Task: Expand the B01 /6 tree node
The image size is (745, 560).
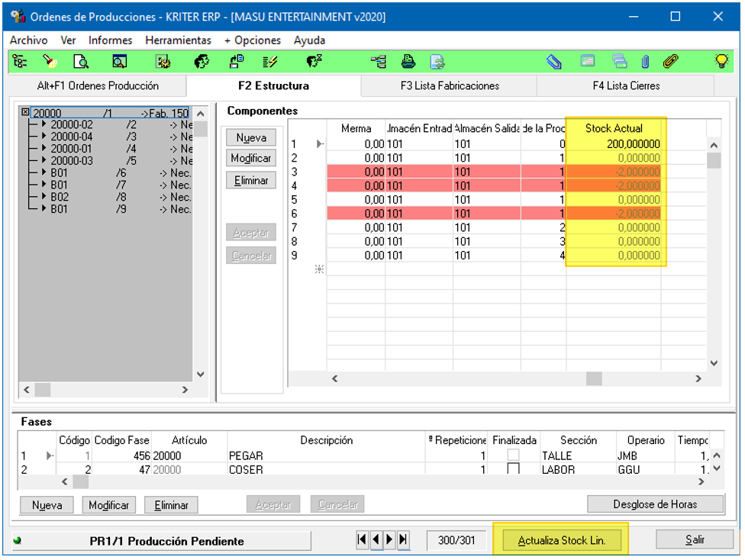Action: tap(44, 172)
